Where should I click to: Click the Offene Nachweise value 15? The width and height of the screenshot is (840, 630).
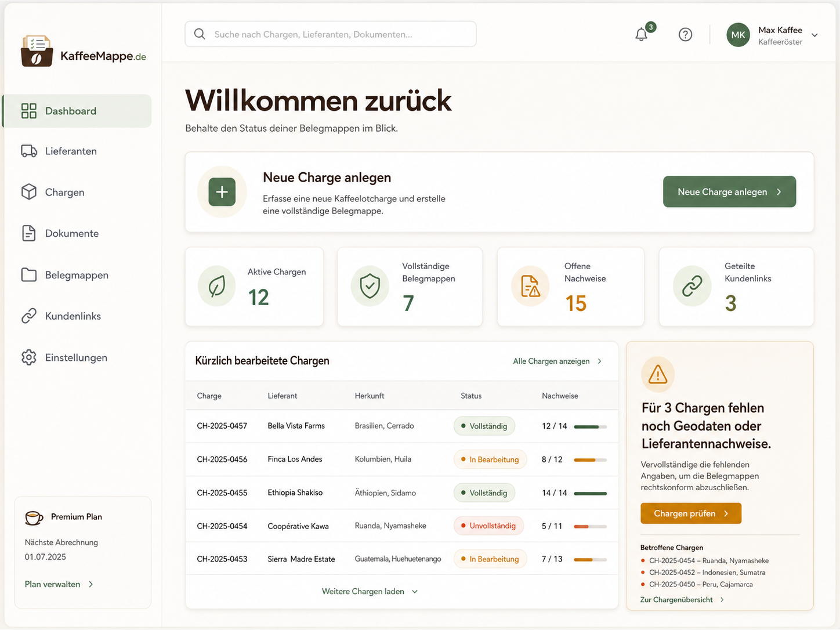[x=576, y=303]
